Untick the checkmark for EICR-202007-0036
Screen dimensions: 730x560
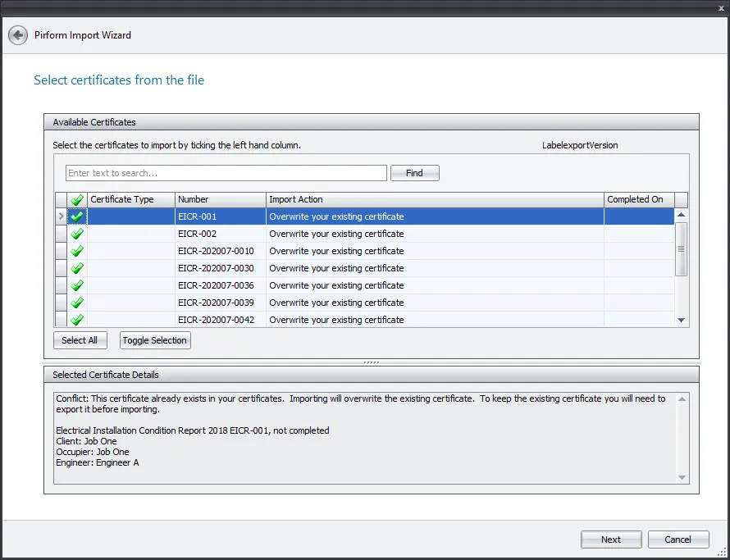click(75, 285)
